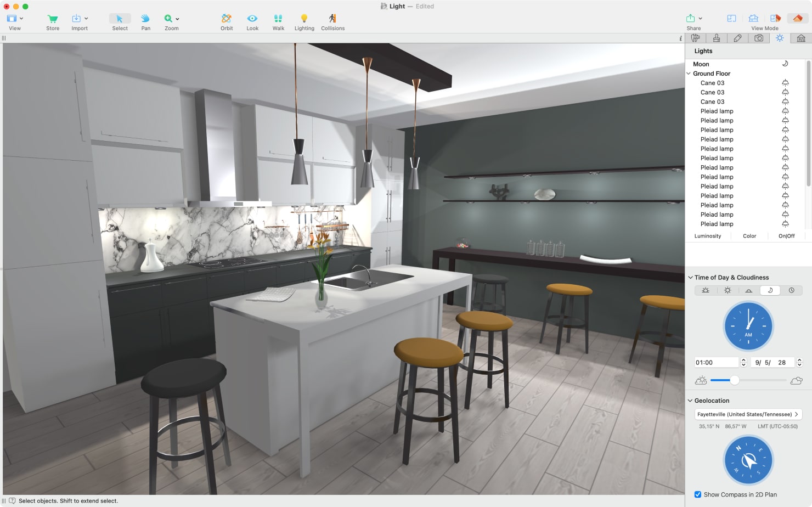
Task: Click the Share export icon
Action: 691,19
